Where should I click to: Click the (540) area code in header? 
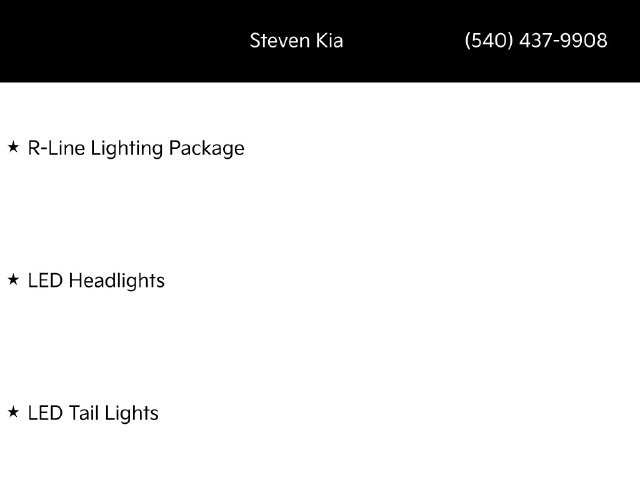pyautogui.click(x=489, y=40)
